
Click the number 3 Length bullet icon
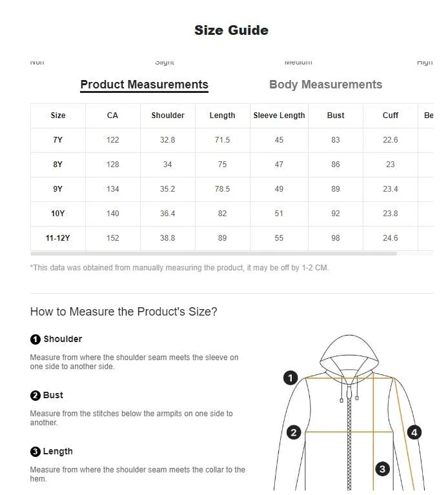coord(36,452)
